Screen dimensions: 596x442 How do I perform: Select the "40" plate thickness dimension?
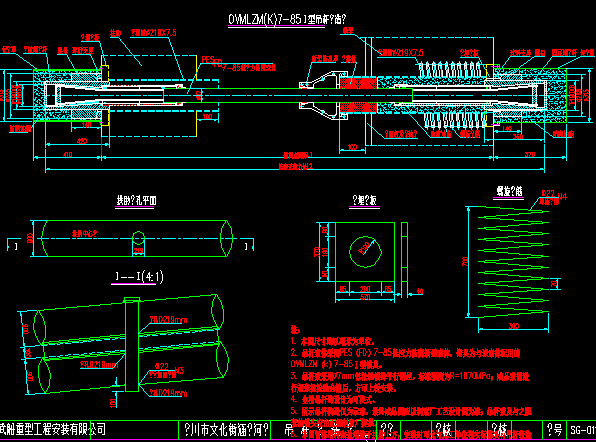click(x=419, y=291)
